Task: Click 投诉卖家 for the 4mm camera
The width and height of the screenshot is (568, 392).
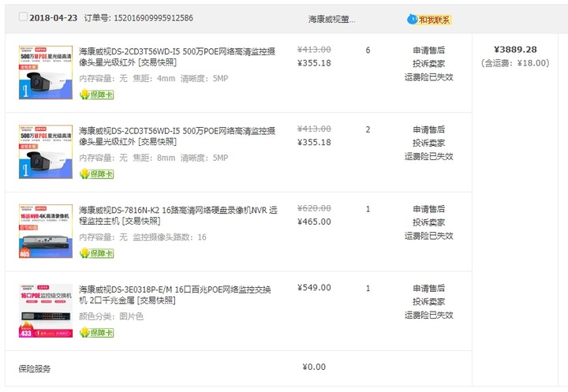Action: pos(429,64)
